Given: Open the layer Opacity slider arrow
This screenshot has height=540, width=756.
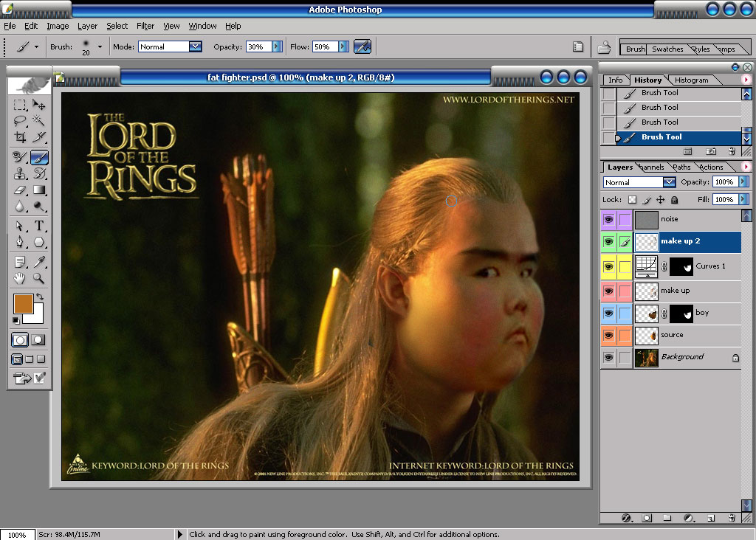Looking at the screenshot, I should [x=743, y=182].
